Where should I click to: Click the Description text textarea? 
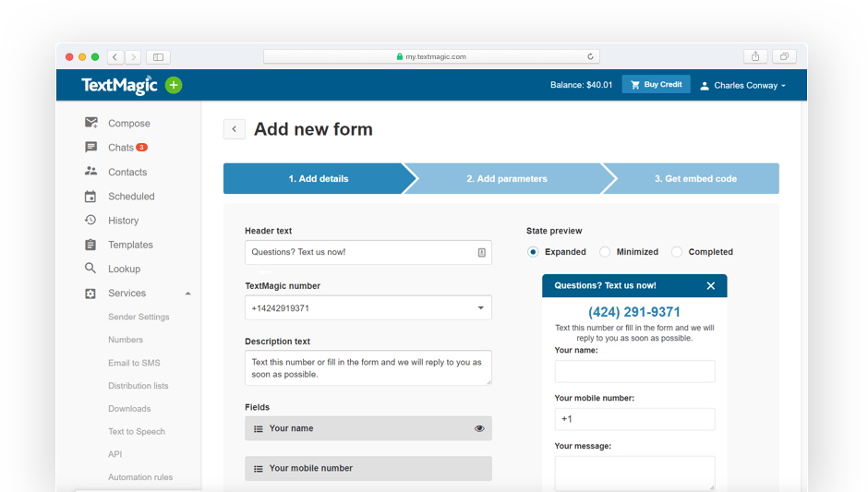pyautogui.click(x=368, y=368)
